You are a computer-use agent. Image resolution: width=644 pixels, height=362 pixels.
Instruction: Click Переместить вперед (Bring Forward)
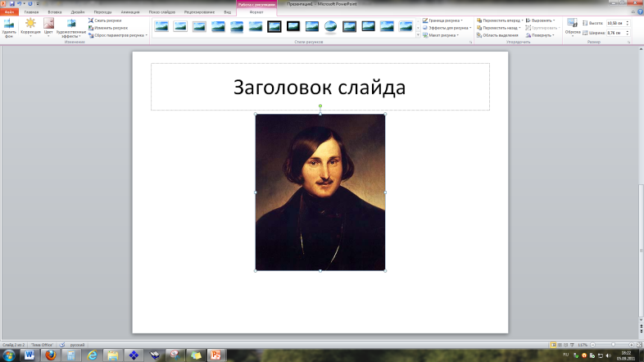pos(498,20)
